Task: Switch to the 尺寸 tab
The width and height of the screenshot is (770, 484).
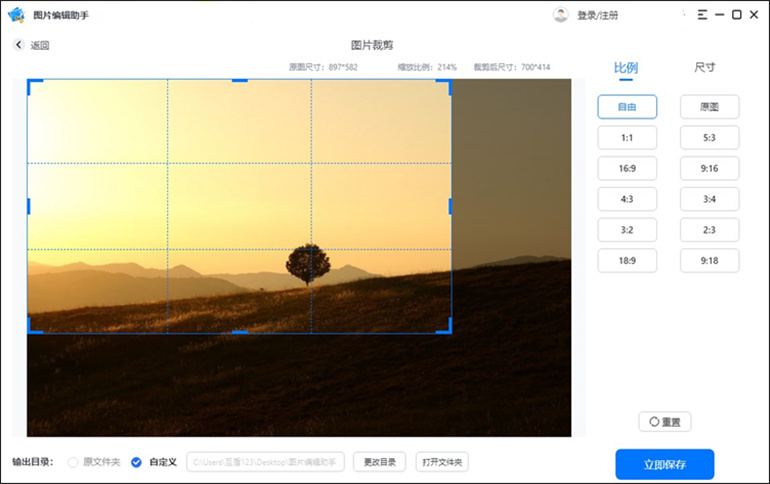Action: pos(705,67)
